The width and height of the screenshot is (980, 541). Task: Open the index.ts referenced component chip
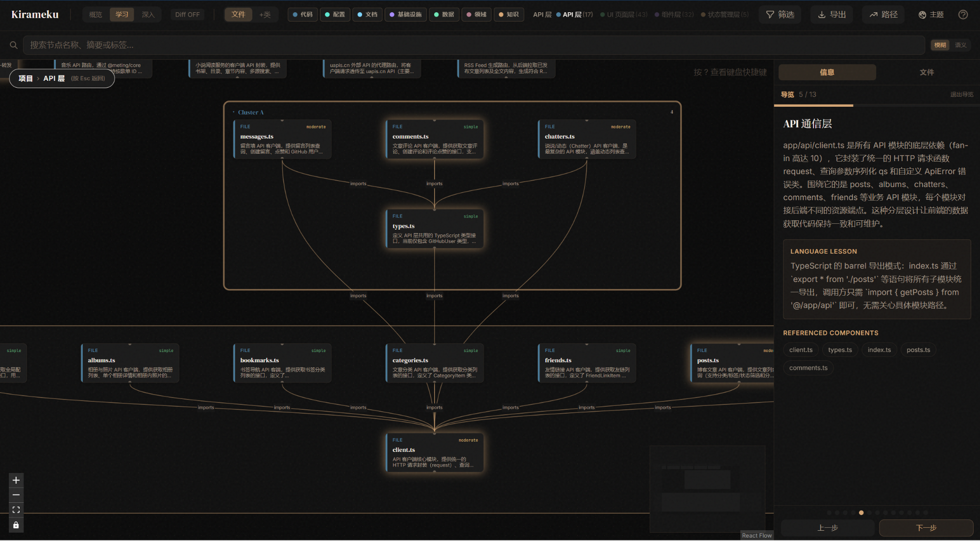pyautogui.click(x=879, y=350)
